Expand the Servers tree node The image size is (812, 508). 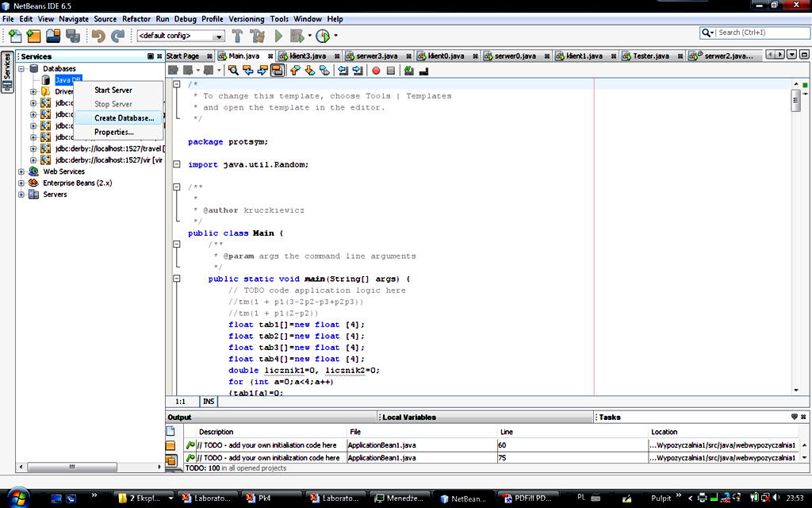(x=21, y=194)
